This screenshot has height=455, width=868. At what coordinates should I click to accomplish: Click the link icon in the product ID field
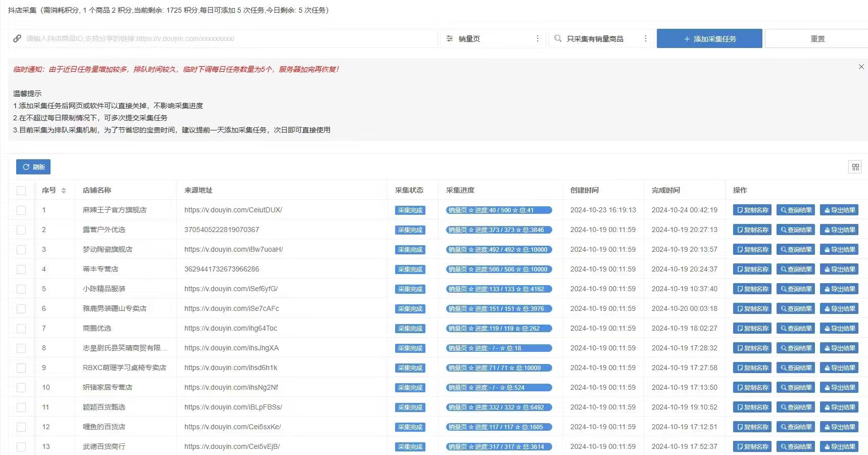click(17, 38)
